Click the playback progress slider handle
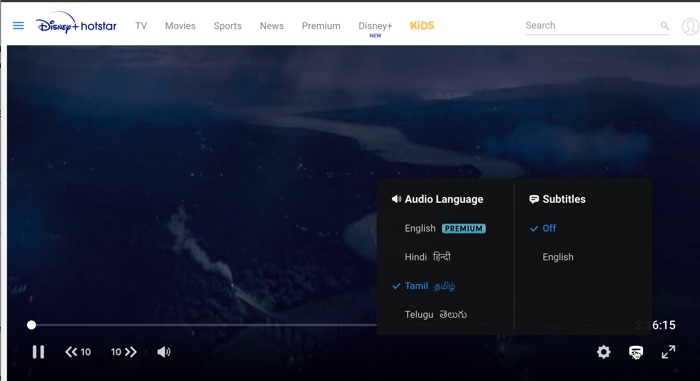The height and width of the screenshot is (381, 700). 31,325
